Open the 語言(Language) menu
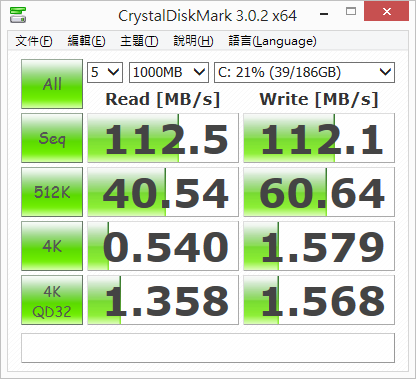 tap(272, 41)
